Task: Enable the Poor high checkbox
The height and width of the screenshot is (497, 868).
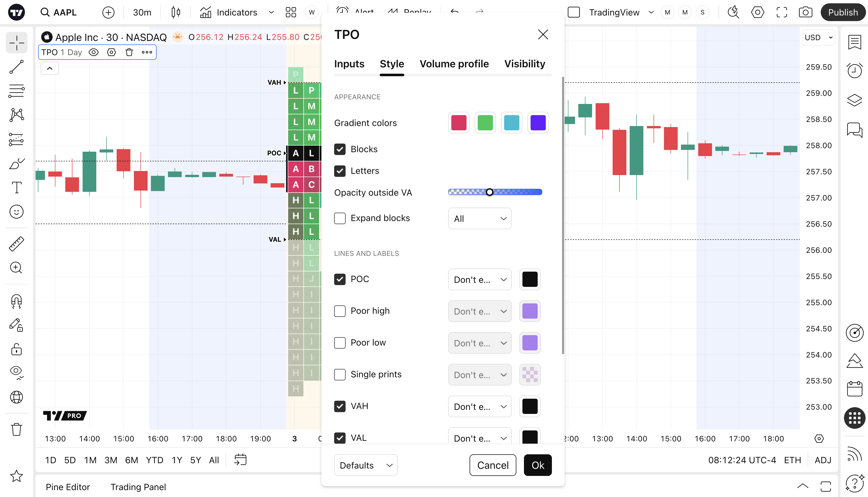Action: [x=340, y=311]
